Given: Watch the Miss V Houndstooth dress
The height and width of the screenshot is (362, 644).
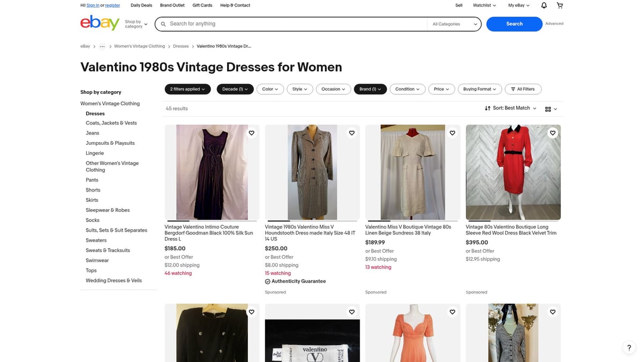Looking at the screenshot, I should click(352, 133).
